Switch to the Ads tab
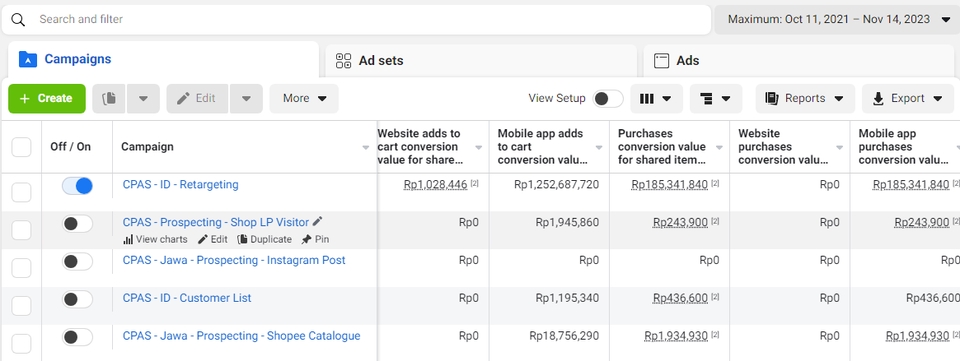Viewport: 960px width, 361px height. 799,61
